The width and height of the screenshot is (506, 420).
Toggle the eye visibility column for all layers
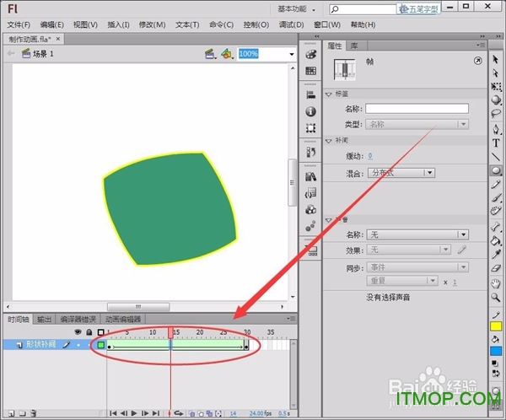78,332
